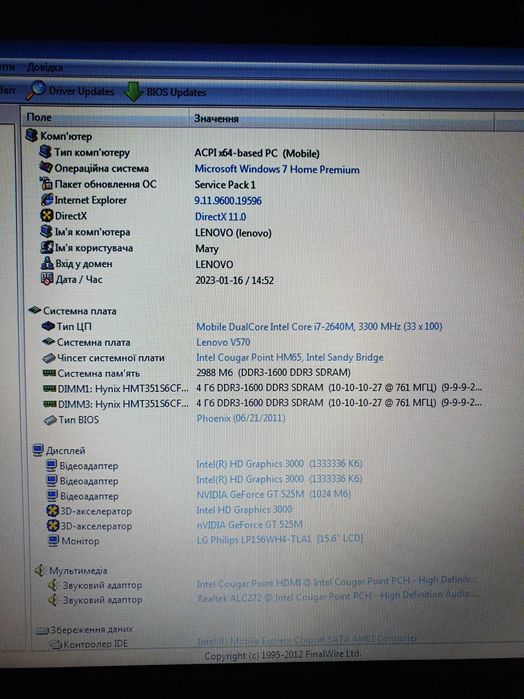524x699 pixels.
Task: Click the DIMM1 memory module icon
Action: pyautogui.click(x=50, y=389)
